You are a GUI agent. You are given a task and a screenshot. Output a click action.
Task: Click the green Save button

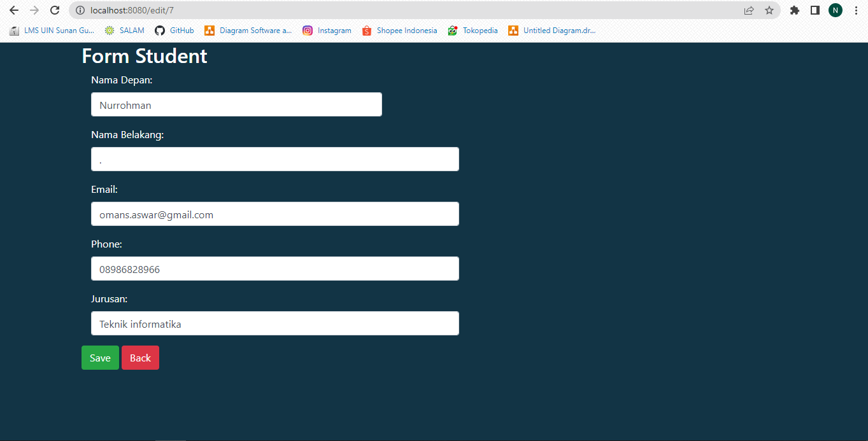point(100,358)
